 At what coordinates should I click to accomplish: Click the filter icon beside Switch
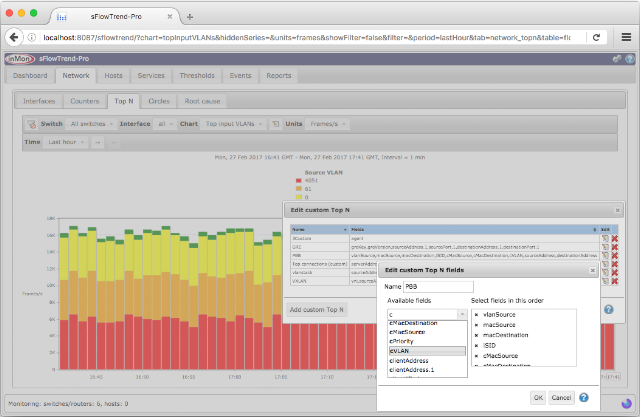tap(31, 124)
